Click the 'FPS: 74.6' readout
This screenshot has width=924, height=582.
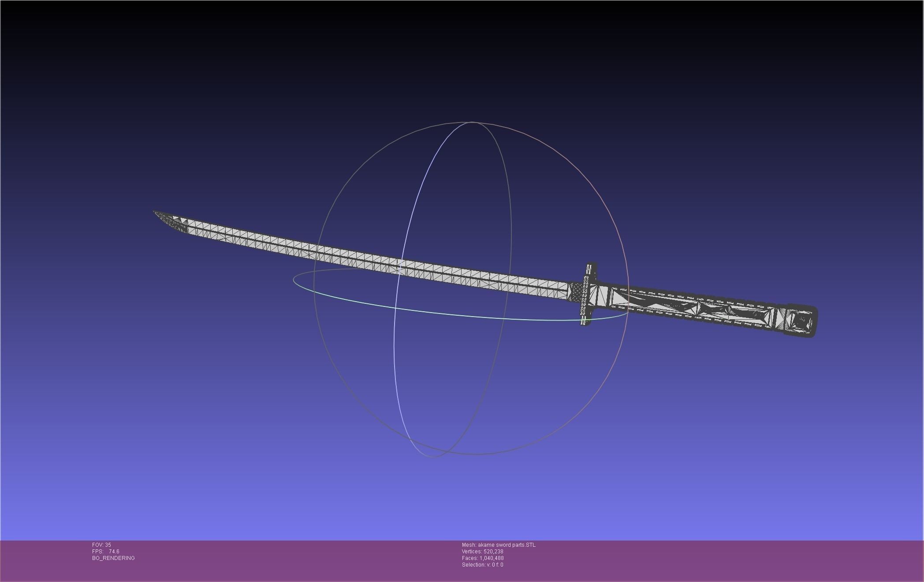pyautogui.click(x=105, y=552)
